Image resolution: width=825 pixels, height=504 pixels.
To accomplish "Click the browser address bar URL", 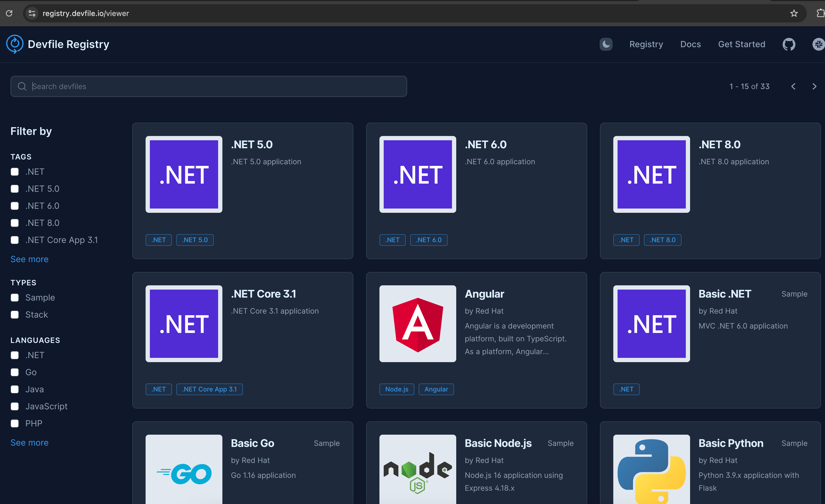I will pyautogui.click(x=86, y=13).
